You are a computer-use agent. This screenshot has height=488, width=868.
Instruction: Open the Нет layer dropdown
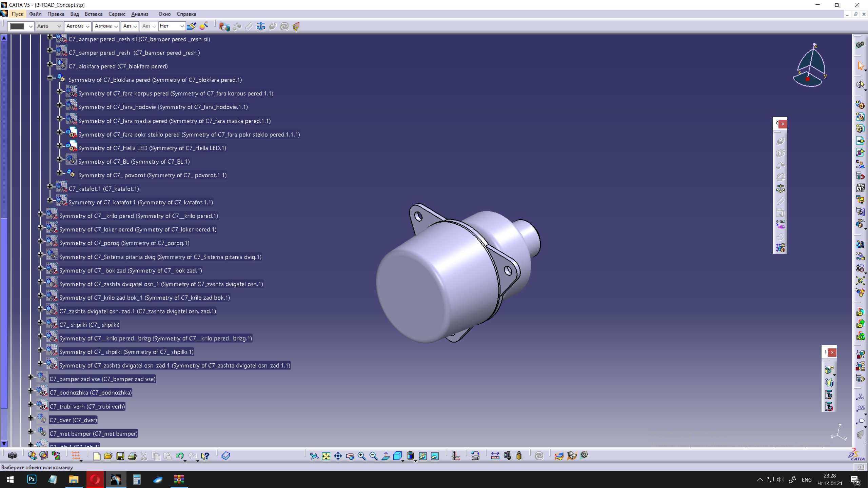[x=172, y=26]
